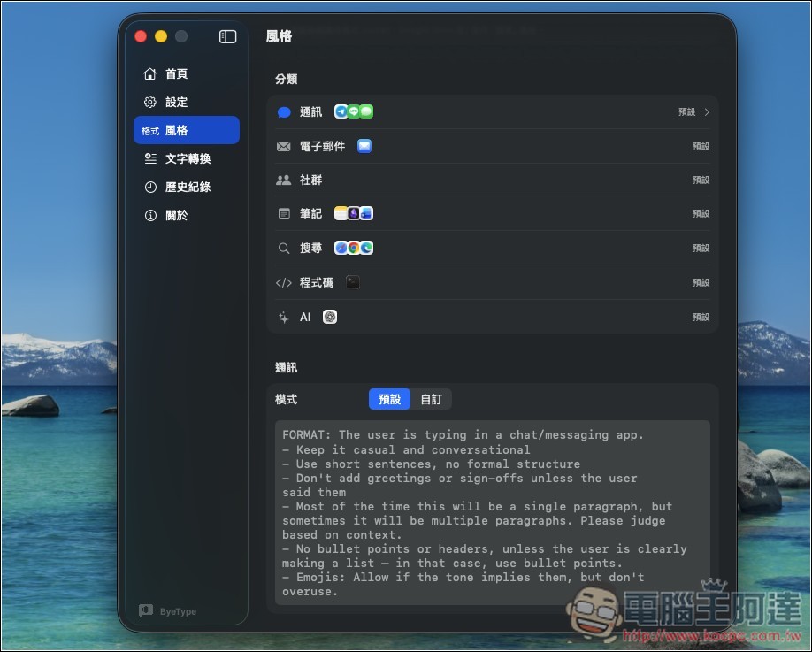812x652 pixels.
Task: Click the Terminal icon next to 程式碼
Action: tap(352, 282)
